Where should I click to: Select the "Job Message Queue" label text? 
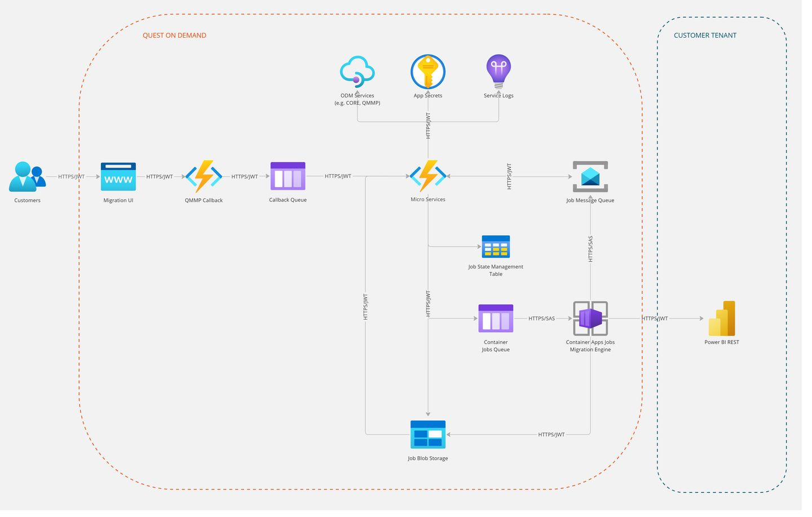(x=590, y=200)
